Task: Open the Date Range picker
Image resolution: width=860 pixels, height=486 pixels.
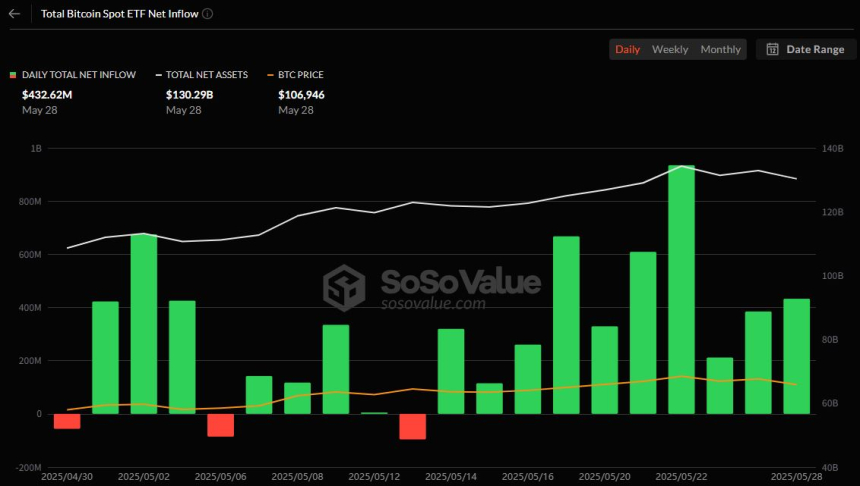Action: 806,49
